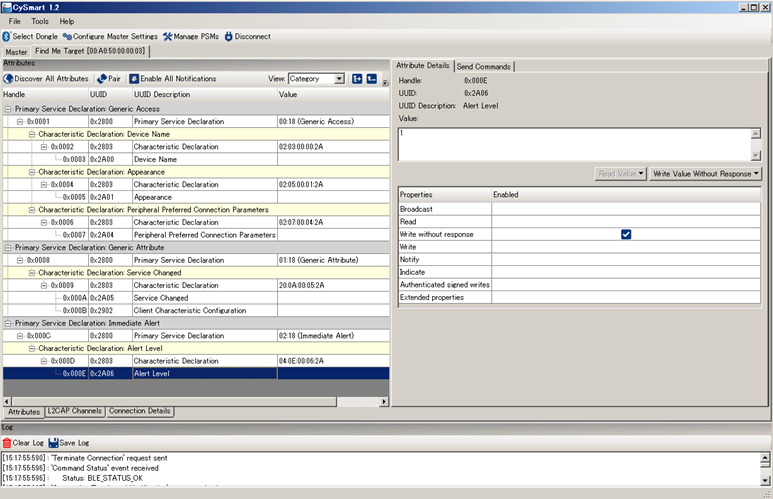Select the Attributes bottom tab

pyautogui.click(x=24, y=412)
